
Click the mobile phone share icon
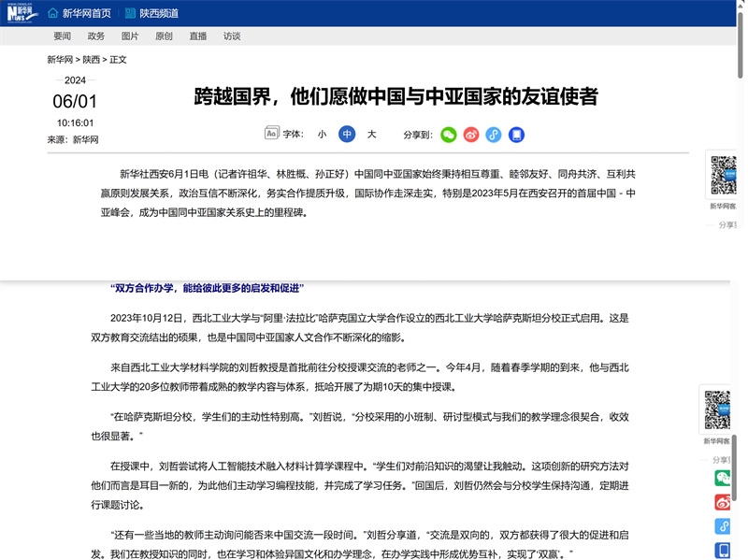point(516,135)
